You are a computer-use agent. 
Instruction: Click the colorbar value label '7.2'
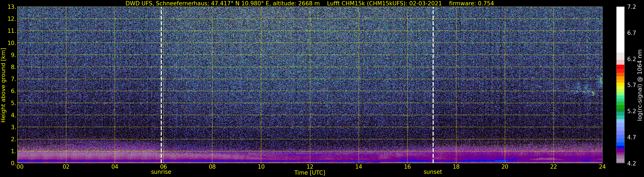click(632, 7)
